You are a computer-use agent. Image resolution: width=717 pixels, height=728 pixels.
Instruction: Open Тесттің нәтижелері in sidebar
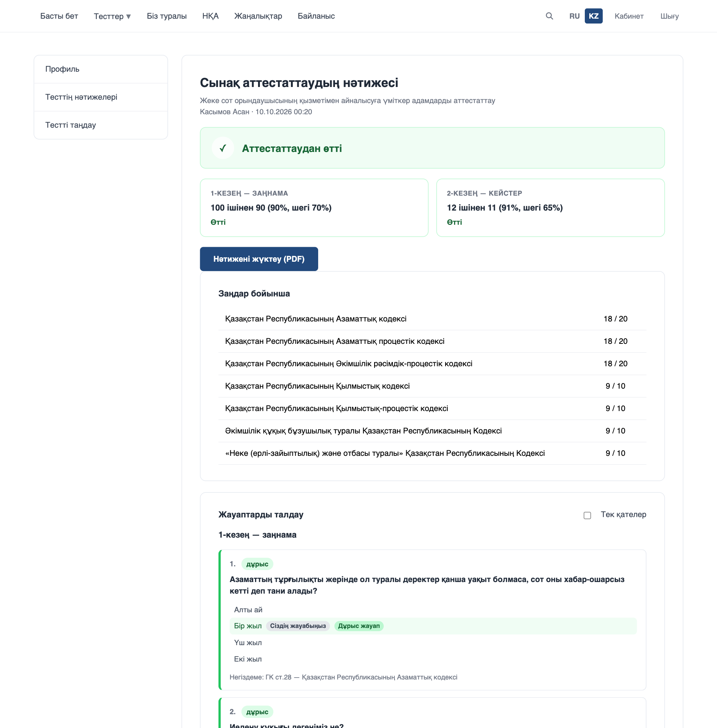coord(100,97)
